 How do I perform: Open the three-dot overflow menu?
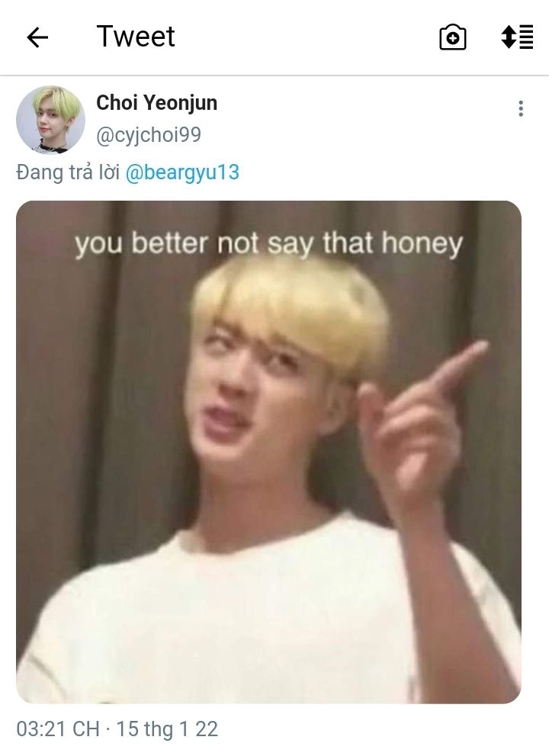tap(521, 108)
